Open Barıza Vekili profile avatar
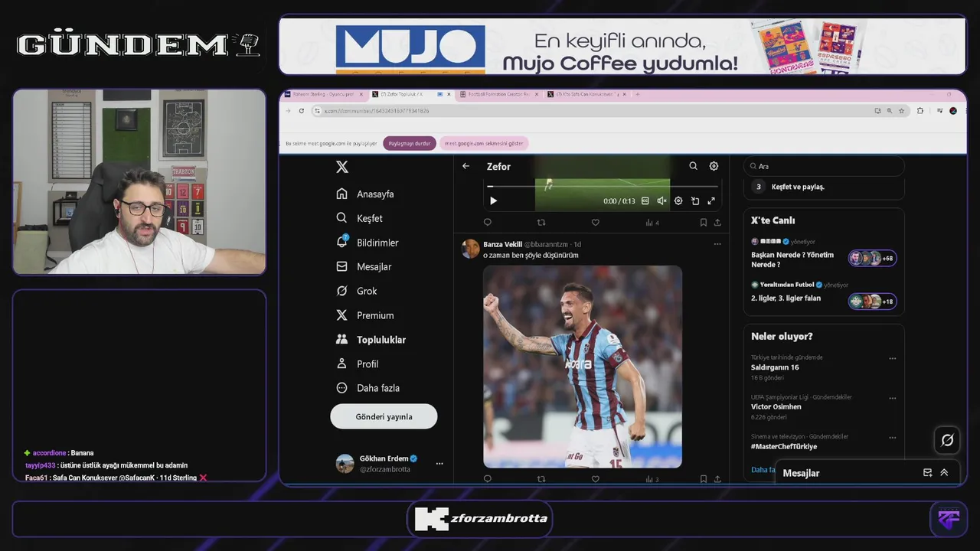The image size is (980, 551). (x=470, y=248)
